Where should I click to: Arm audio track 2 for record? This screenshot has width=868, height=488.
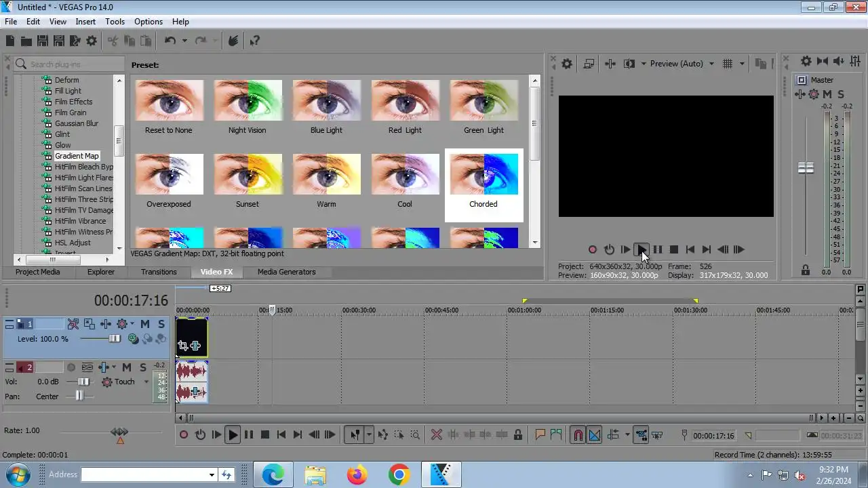(x=71, y=367)
